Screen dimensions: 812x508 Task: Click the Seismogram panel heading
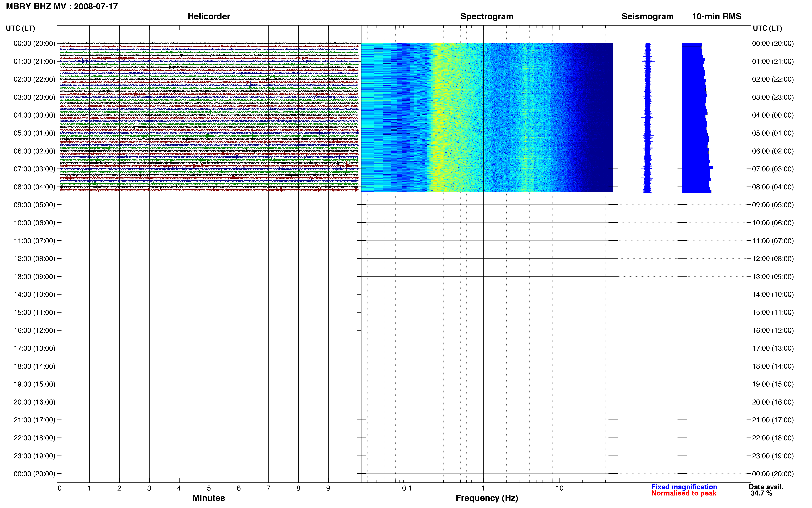pos(648,16)
